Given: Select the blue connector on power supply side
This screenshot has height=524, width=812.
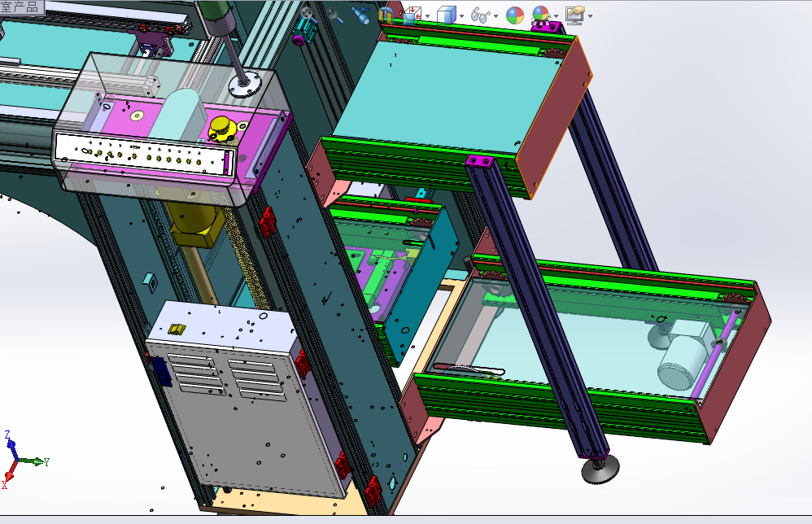Looking at the screenshot, I should click(x=162, y=371).
